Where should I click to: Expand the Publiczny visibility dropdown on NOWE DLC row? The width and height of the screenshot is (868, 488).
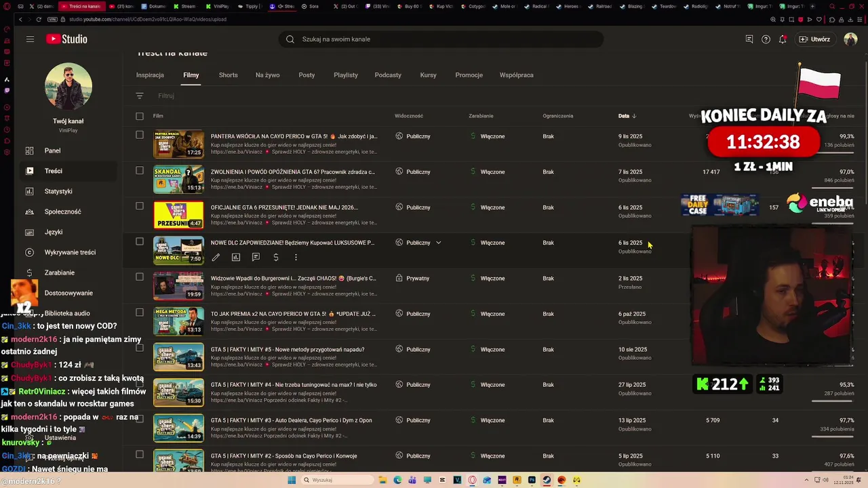coord(438,243)
